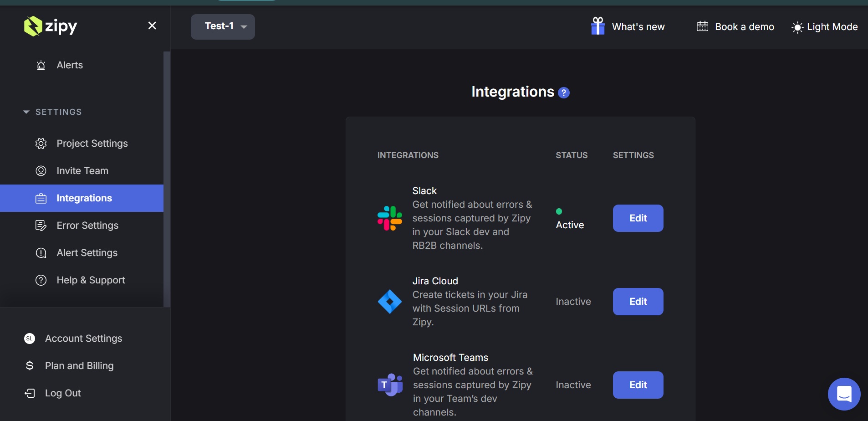
Task: Click the Error Settings icon
Action: 41,226
